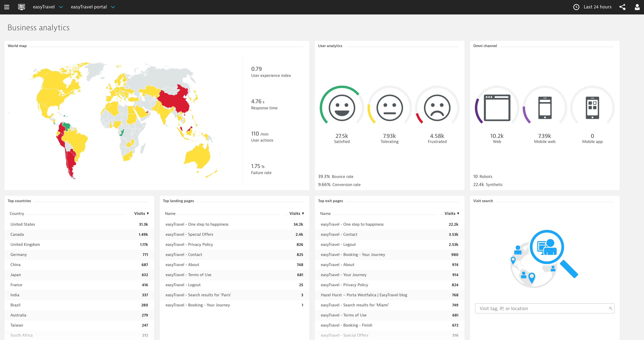Screen dimensions: 644x340
Task: Open exit page 'easyTravel - Booking - Finish'
Action: point(346,325)
